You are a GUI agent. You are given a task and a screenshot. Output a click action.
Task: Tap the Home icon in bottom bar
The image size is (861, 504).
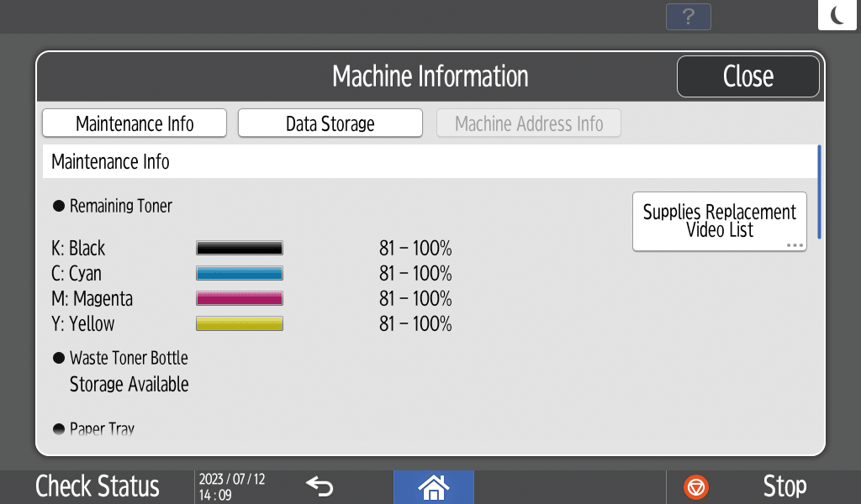coord(433,486)
